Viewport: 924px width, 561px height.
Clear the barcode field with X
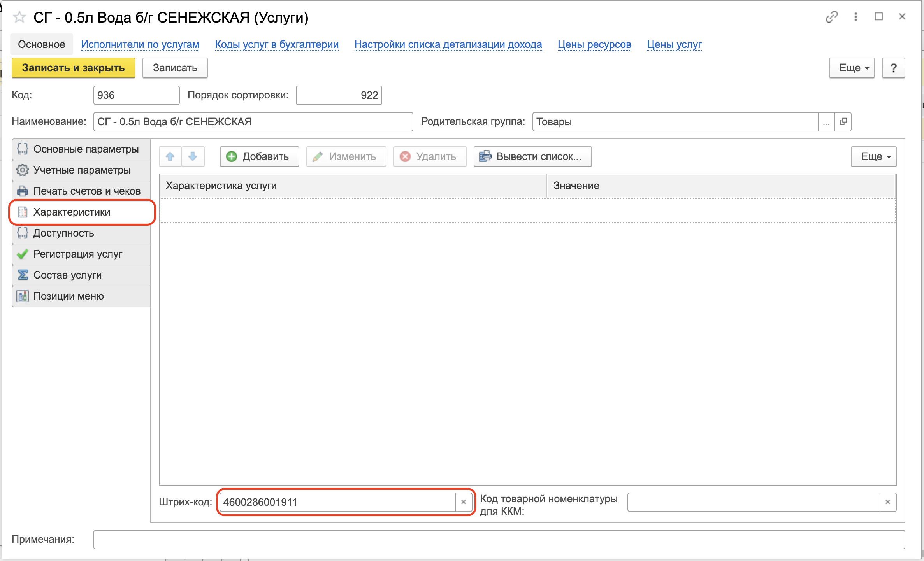(464, 502)
